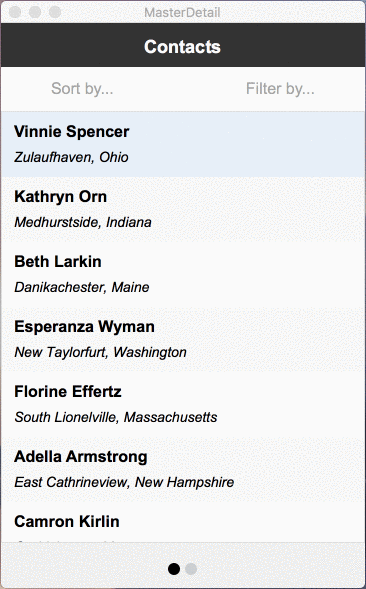This screenshot has width=366, height=589.
Task: Click South Lionelville, Massachusetts subtitle
Action: click(116, 417)
